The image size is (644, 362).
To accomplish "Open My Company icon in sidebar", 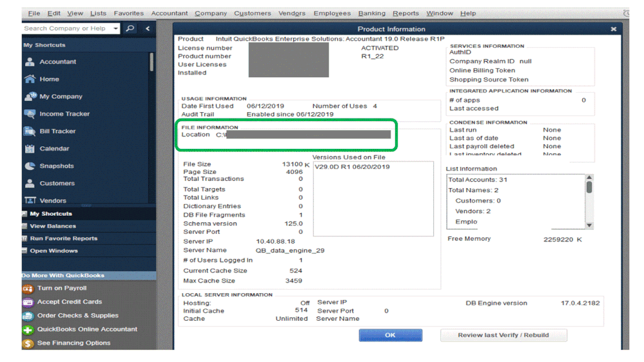I will (x=30, y=97).
